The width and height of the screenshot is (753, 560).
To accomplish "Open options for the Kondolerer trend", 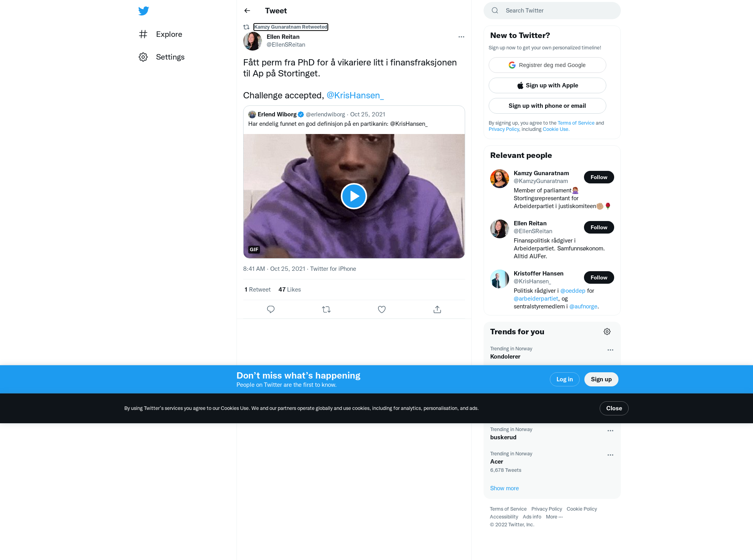I will 610,350.
